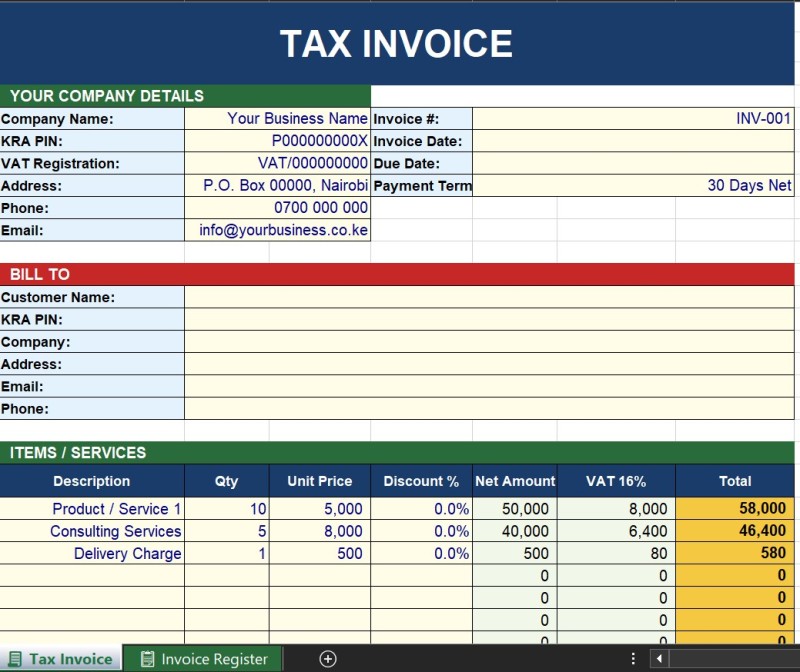
Task: Switch to the Tax Invoice sheet tab
Action: [x=61, y=659]
